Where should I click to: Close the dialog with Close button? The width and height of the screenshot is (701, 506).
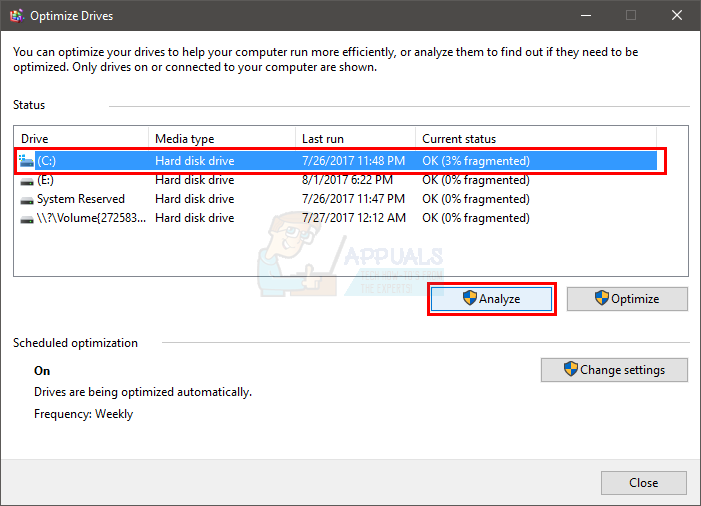[644, 483]
